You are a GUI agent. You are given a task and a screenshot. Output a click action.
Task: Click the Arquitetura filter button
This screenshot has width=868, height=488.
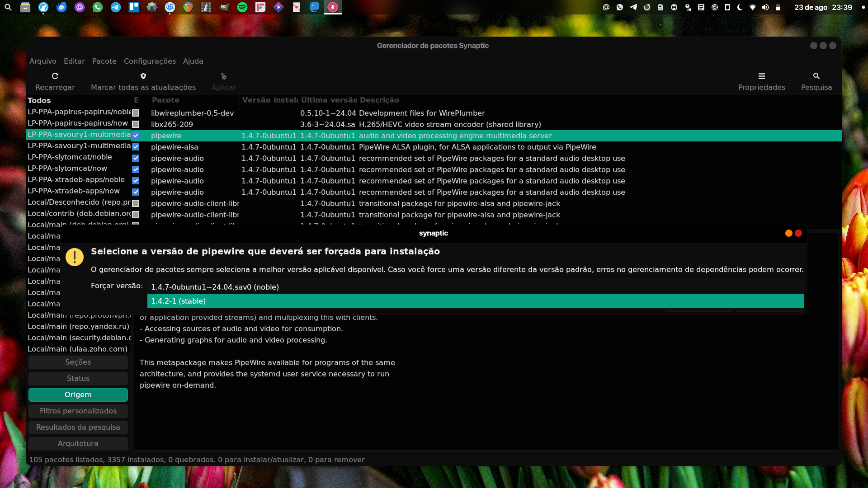(78, 443)
